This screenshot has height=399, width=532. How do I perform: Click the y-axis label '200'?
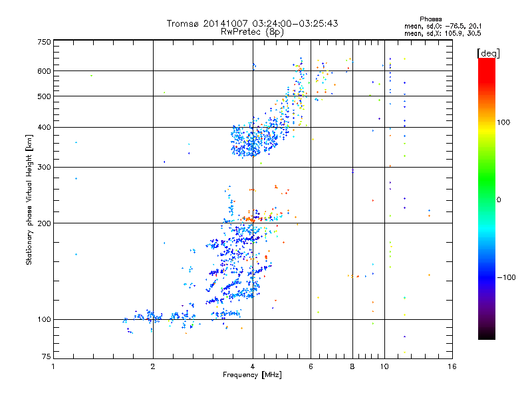45,223
